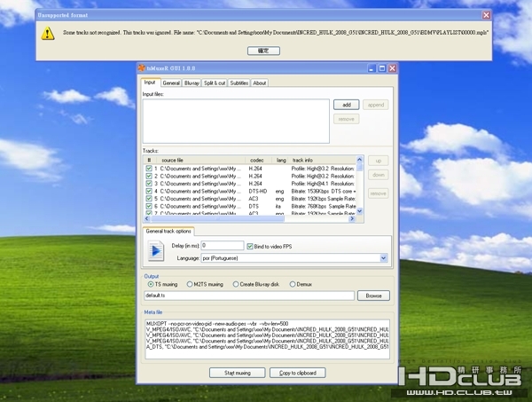Uncheck track 6 DTS checkbox
The height and width of the screenshot is (402, 532).
coord(149,206)
